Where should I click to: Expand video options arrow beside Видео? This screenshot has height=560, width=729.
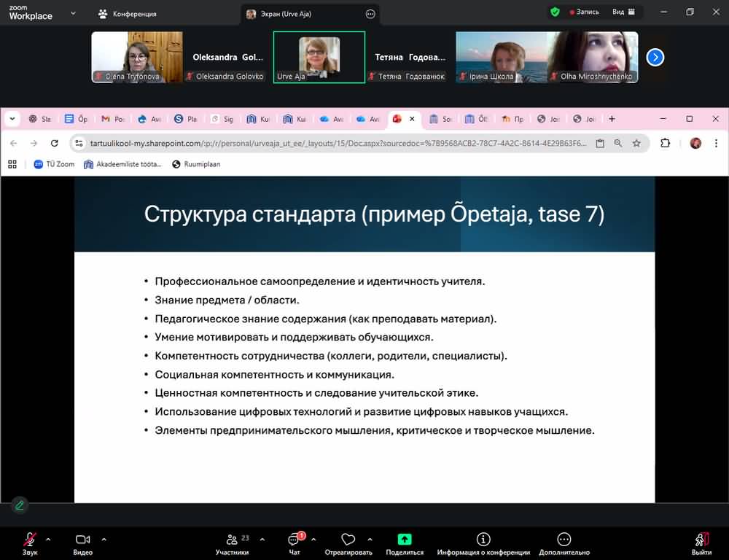click(104, 540)
